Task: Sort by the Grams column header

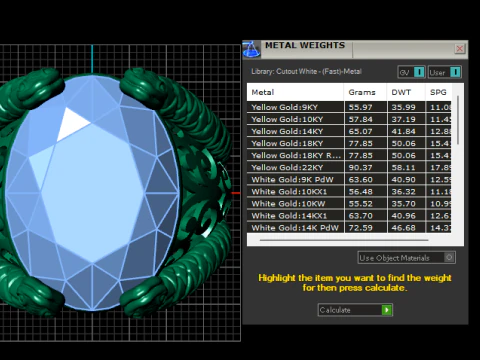Action: (x=365, y=92)
